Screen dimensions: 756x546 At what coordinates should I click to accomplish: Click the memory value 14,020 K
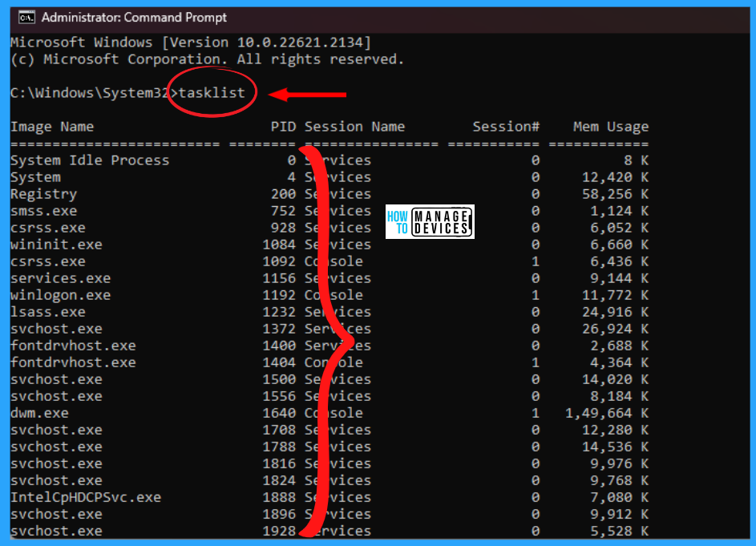tap(615, 380)
